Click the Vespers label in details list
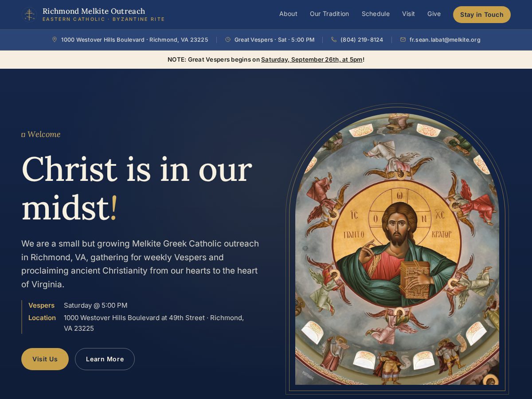The height and width of the screenshot is (399, 532). [x=41, y=305]
